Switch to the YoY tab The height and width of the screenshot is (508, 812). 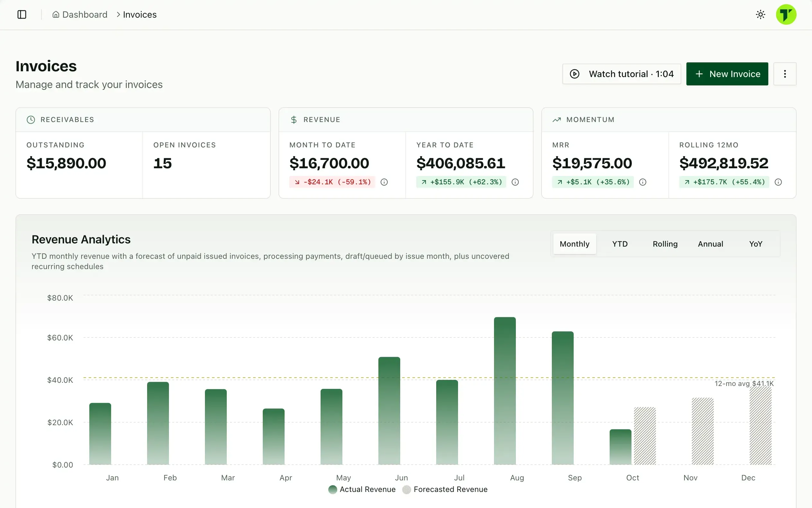(x=755, y=244)
